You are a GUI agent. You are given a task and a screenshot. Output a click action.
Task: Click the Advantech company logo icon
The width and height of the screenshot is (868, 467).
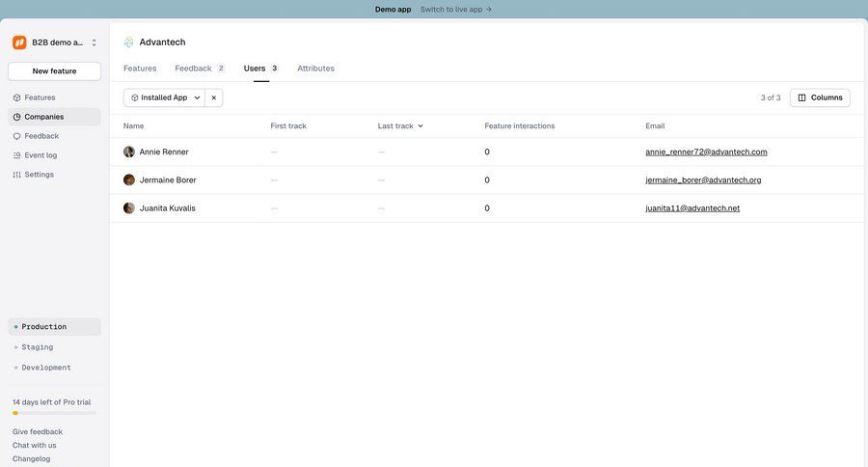tap(129, 42)
